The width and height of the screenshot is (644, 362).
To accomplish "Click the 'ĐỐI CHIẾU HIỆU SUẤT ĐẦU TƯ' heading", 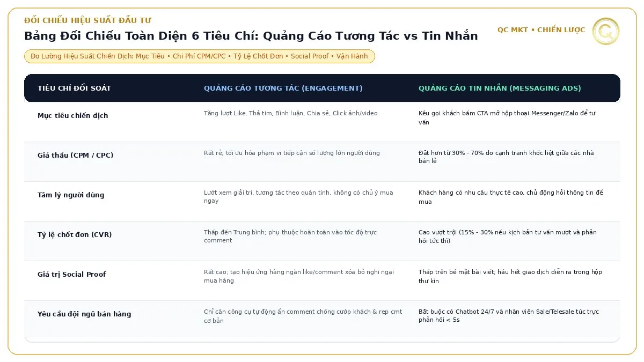I will (x=87, y=20).
